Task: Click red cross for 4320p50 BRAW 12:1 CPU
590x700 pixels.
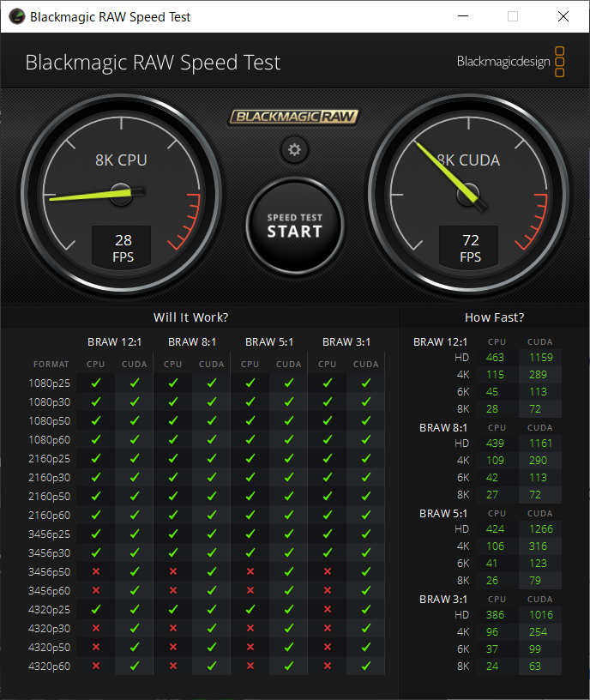Action: click(x=95, y=647)
